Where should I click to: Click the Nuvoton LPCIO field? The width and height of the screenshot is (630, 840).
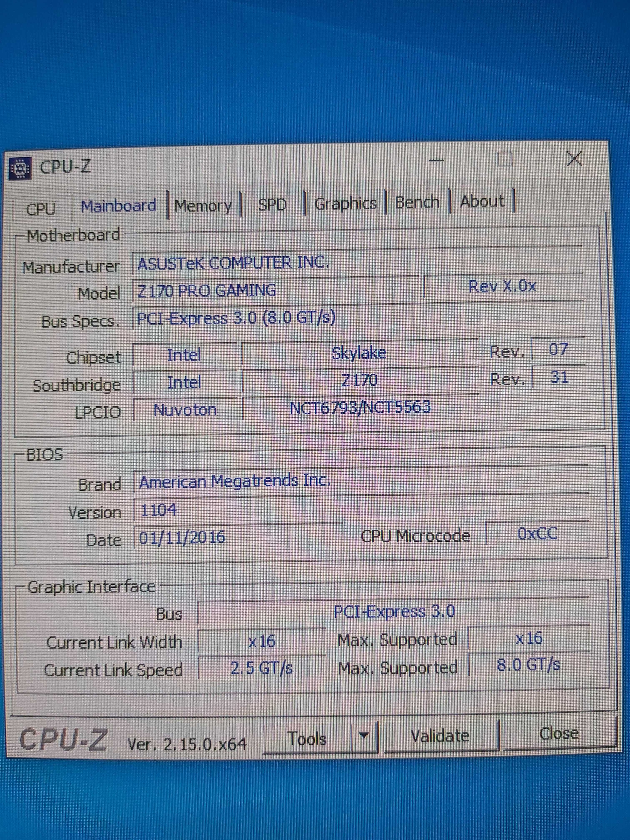coord(185,410)
